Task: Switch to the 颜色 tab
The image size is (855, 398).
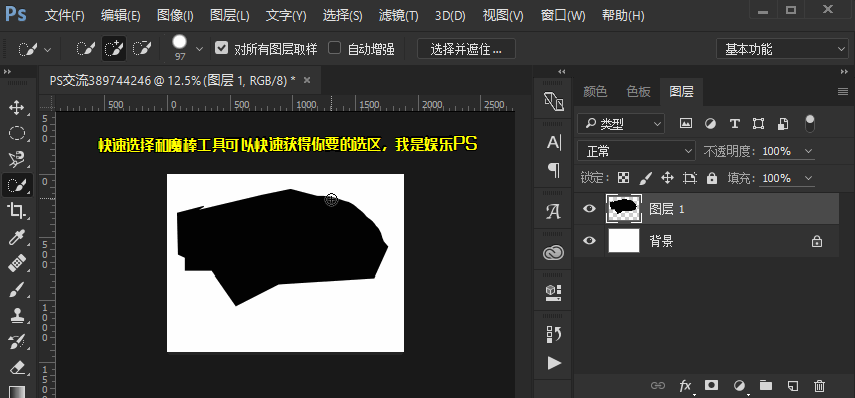Action: [x=595, y=92]
